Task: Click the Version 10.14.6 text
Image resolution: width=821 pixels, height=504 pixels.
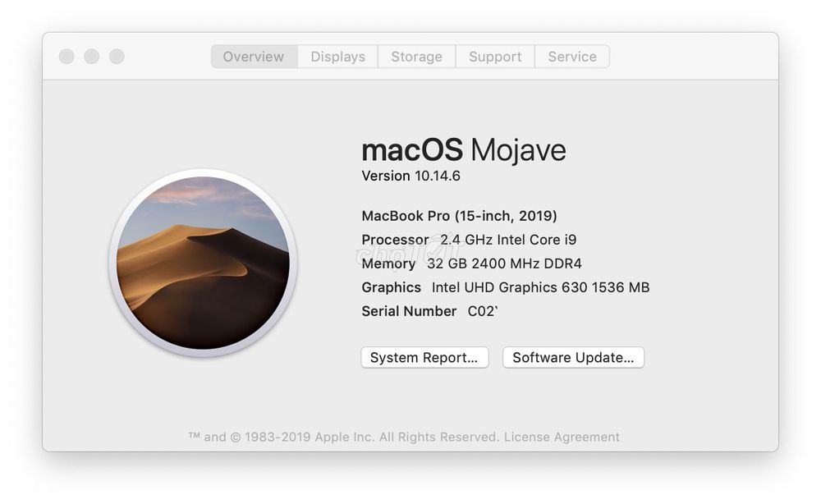Action: [x=411, y=176]
